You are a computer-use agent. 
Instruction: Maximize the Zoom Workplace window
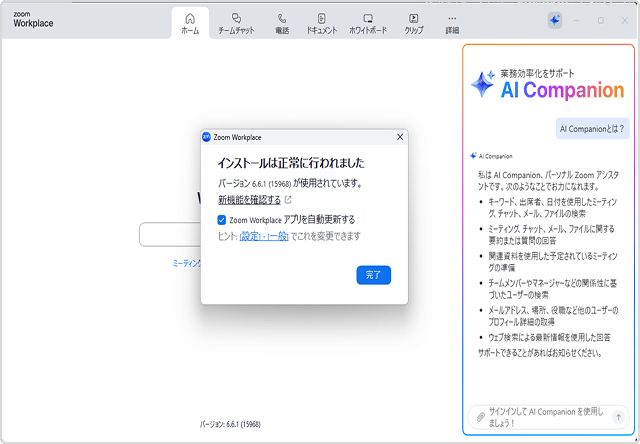click(601, 20)
